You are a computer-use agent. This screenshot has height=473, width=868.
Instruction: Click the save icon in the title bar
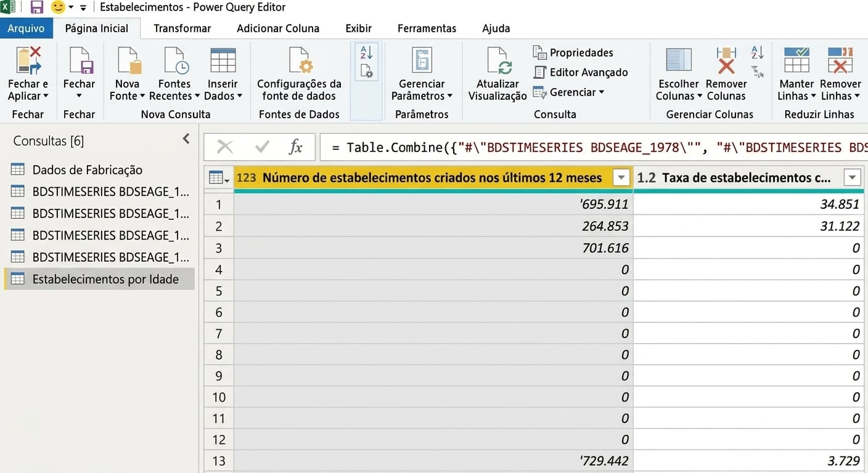(x=36, y=7)
